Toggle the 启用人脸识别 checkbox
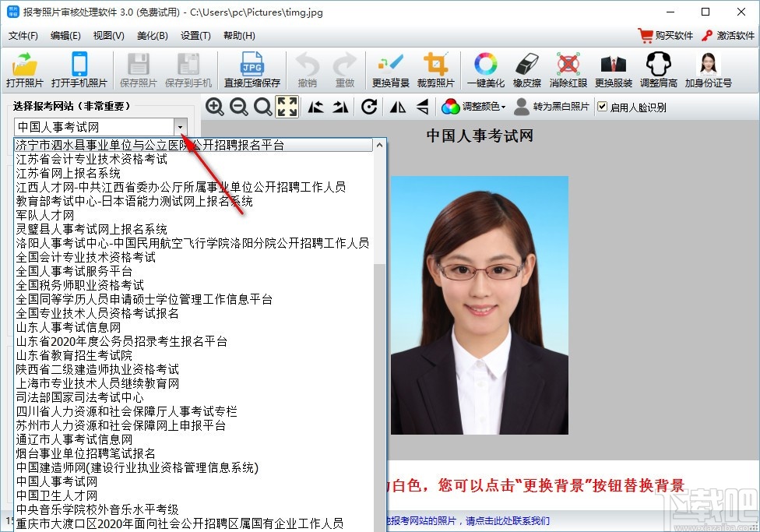The height and width of the screenshot is (532, 760). (x=602, y=107)
